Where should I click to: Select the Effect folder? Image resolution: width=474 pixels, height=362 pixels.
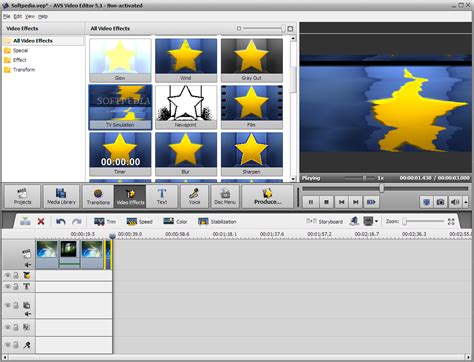(15, 60)
